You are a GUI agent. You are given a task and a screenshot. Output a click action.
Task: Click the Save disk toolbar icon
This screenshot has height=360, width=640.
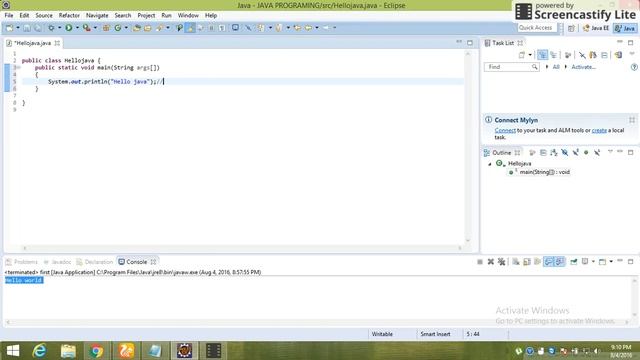(27, 28)
